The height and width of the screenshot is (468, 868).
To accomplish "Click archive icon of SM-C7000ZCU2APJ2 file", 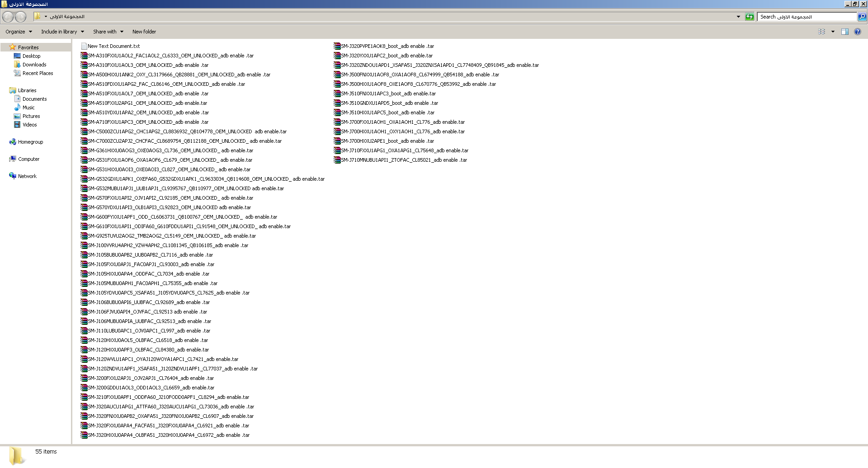I will click(x=84, y=141).
